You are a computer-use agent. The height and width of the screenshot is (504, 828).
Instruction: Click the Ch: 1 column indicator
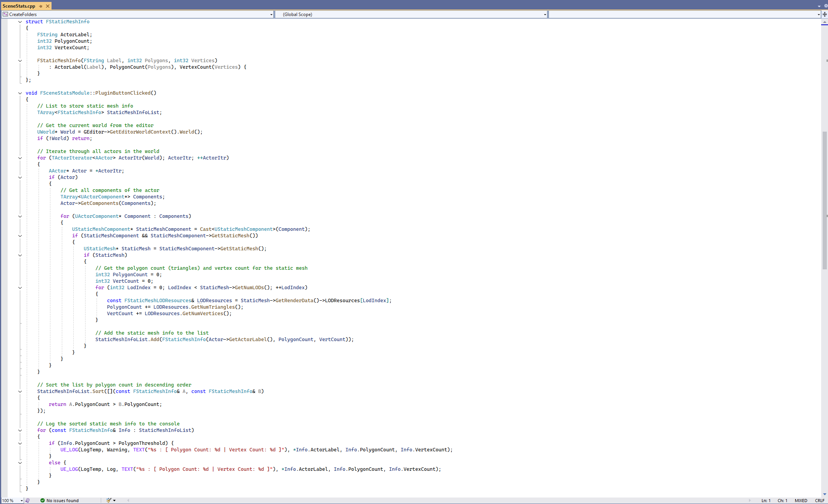click(782, 501)
